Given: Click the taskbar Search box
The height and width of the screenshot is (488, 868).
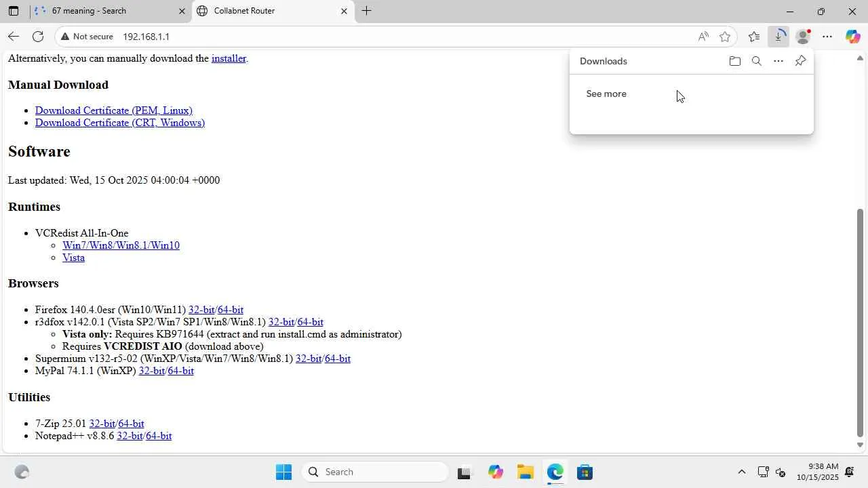Looking at the screenshot, I should pyautogui.click(x=374, y=472).
